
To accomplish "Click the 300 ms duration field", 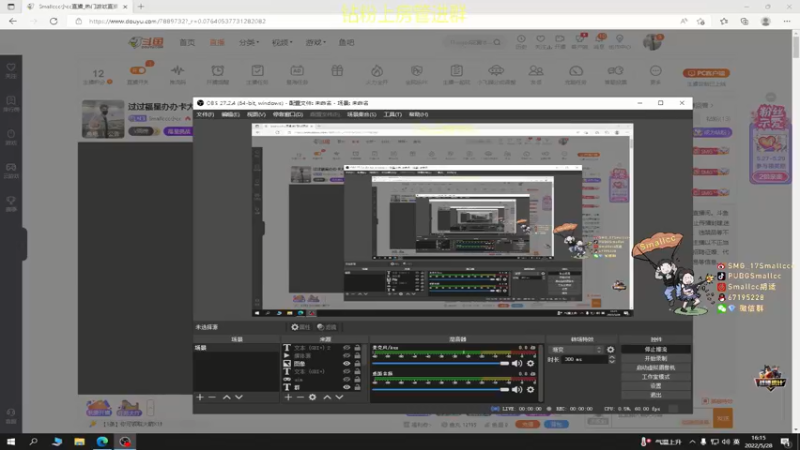I will (585, 359).
